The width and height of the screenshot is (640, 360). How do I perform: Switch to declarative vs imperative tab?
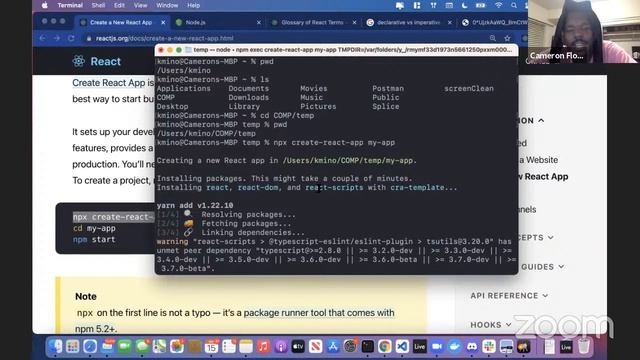coord(408,22)
